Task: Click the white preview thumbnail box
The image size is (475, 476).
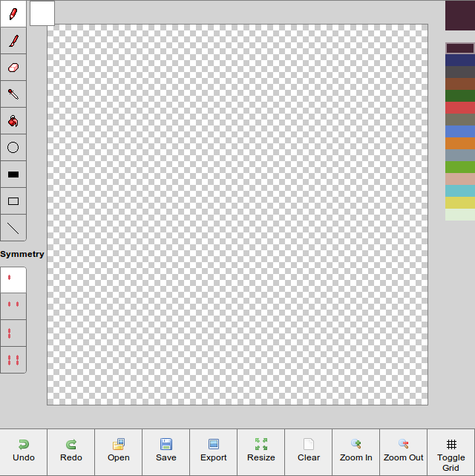Action: (42, 13)
